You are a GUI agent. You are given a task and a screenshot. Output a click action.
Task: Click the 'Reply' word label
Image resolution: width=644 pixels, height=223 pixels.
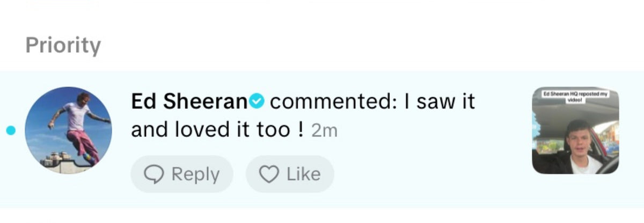[195, 174]
